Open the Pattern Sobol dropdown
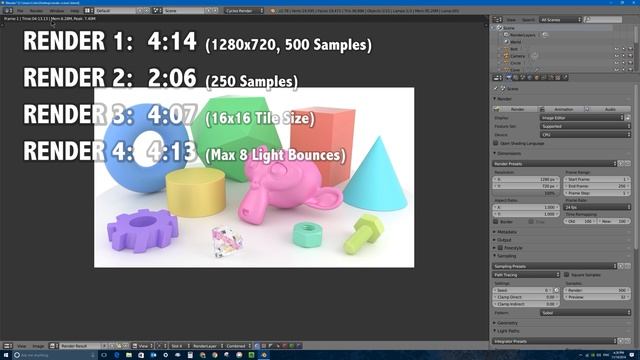640x360 pixels. 585,313
